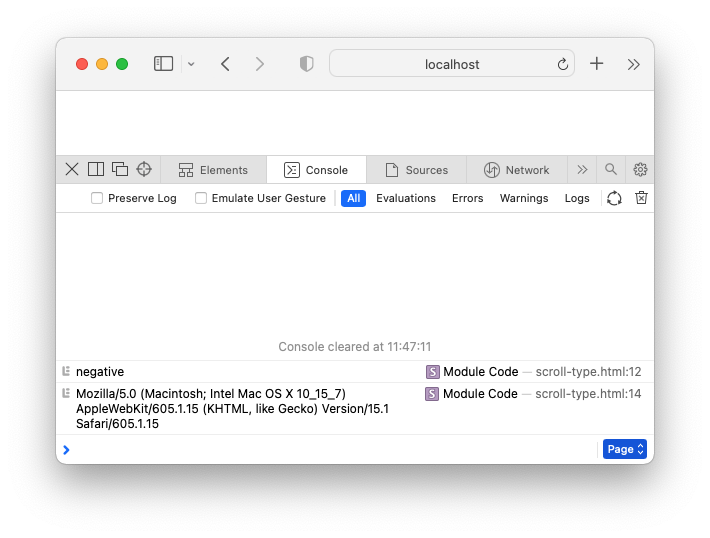This screenshot has height=538, width=710.
Task: Click the circular-arrows icon beside Logs
Action: click(614, 198)
